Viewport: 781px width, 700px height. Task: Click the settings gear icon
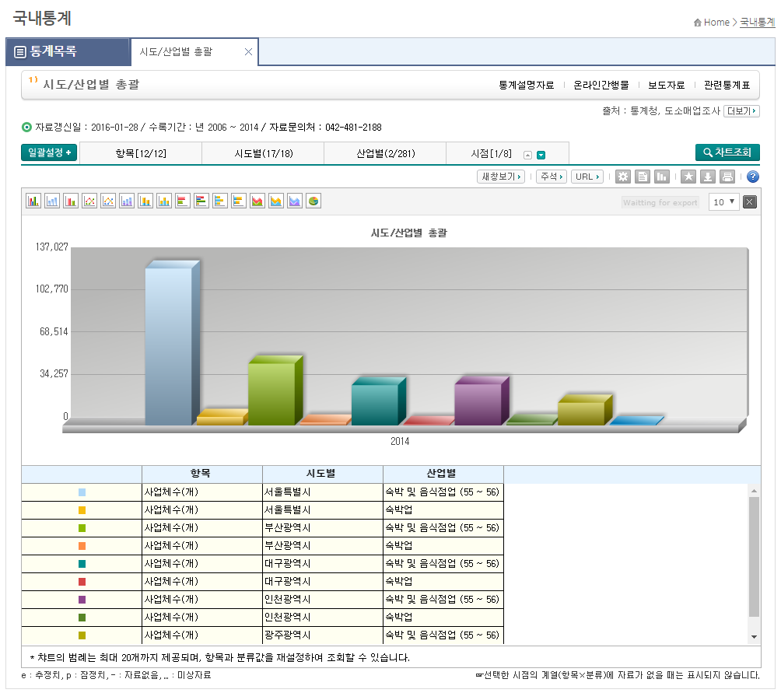[x=624, y=177]
